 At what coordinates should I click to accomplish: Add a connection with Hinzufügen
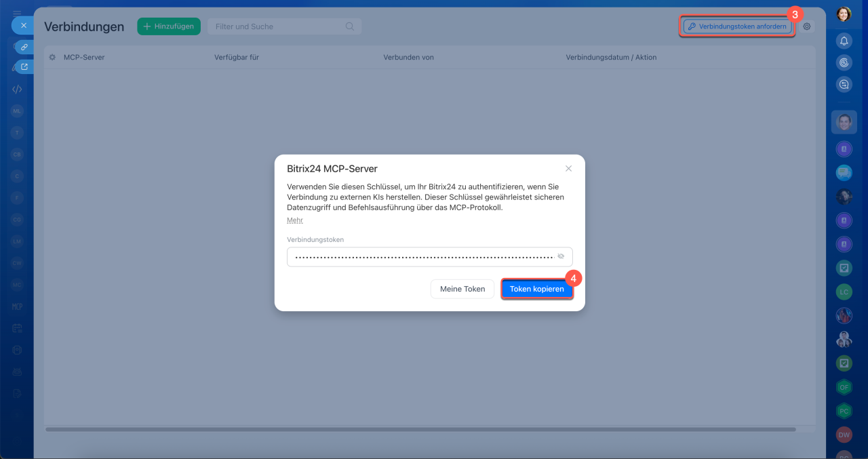[169, 26]
